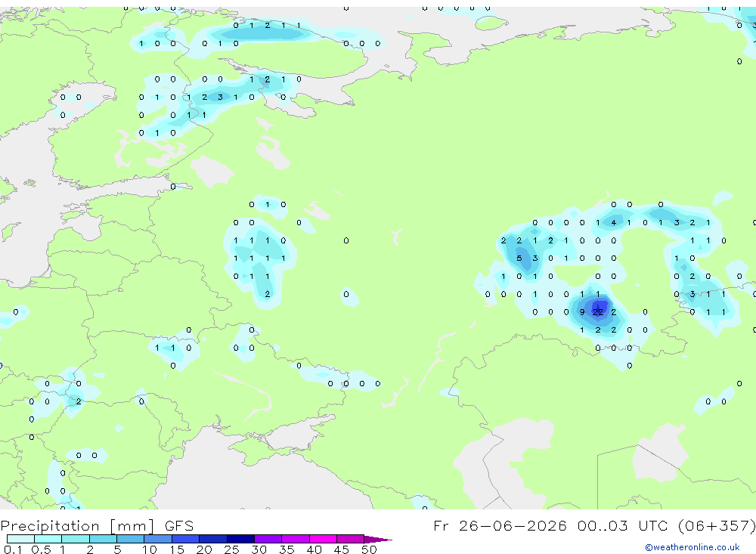Click the '50' legend scale label

[x=369, y=549]
